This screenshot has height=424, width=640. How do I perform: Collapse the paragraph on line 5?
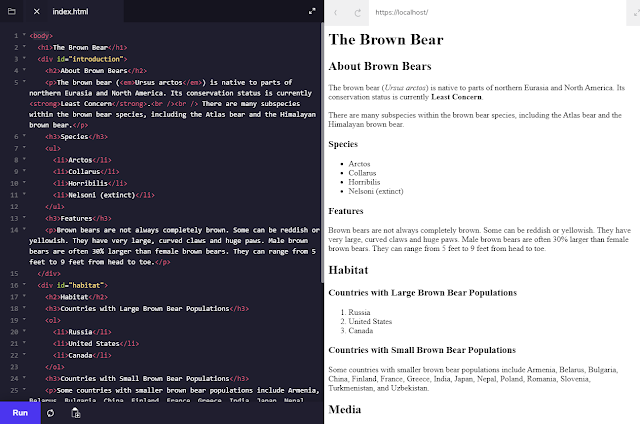24,82
